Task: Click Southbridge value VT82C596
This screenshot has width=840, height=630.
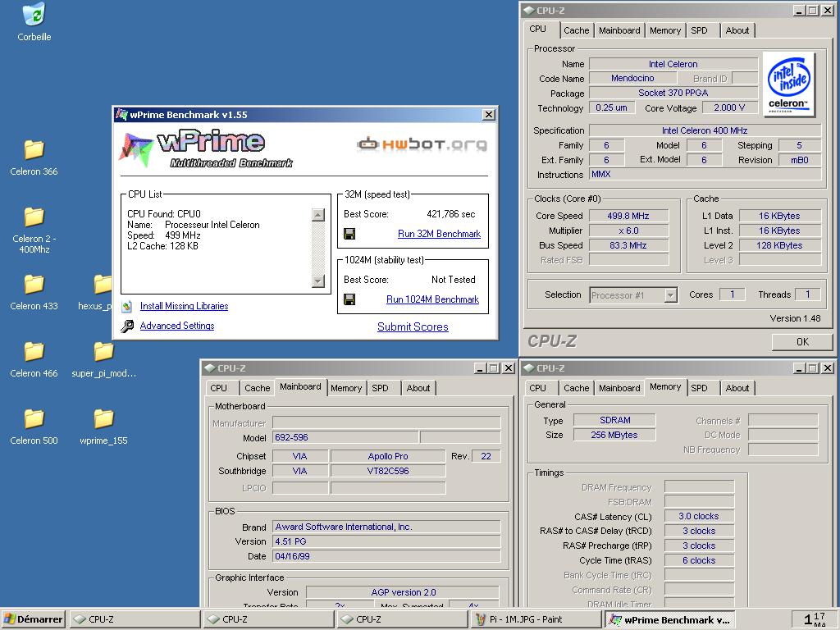Action: pos(388,471)
